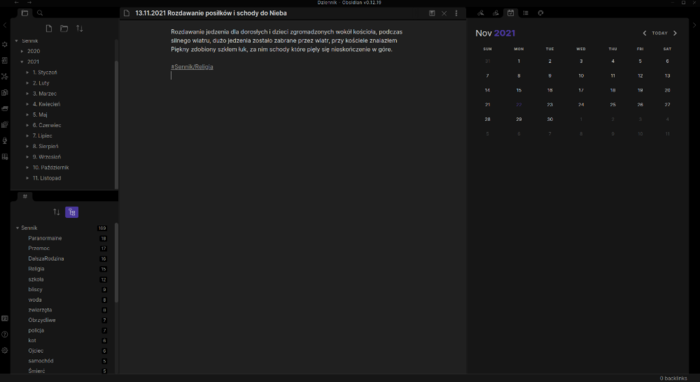Click the fifth ribbon icon in left strip
The height and width of the screenshot is (382, 700).
(x=5, y=108)
